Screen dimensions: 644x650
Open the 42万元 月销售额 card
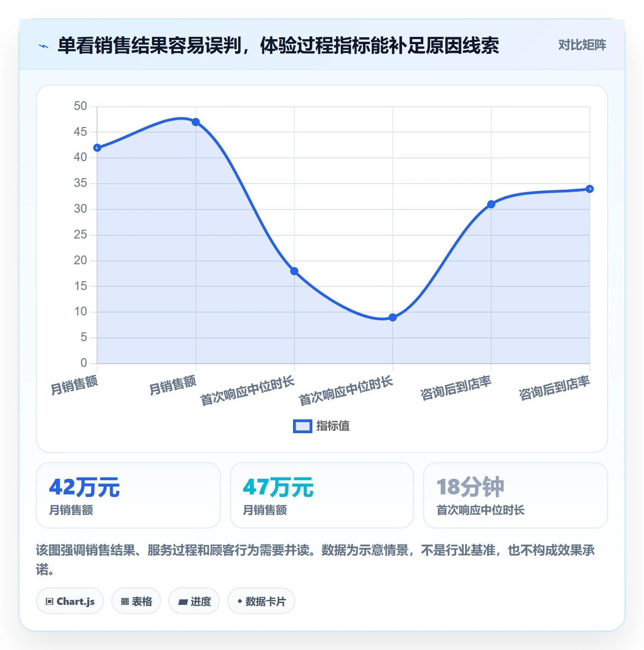tap(128, 495)
